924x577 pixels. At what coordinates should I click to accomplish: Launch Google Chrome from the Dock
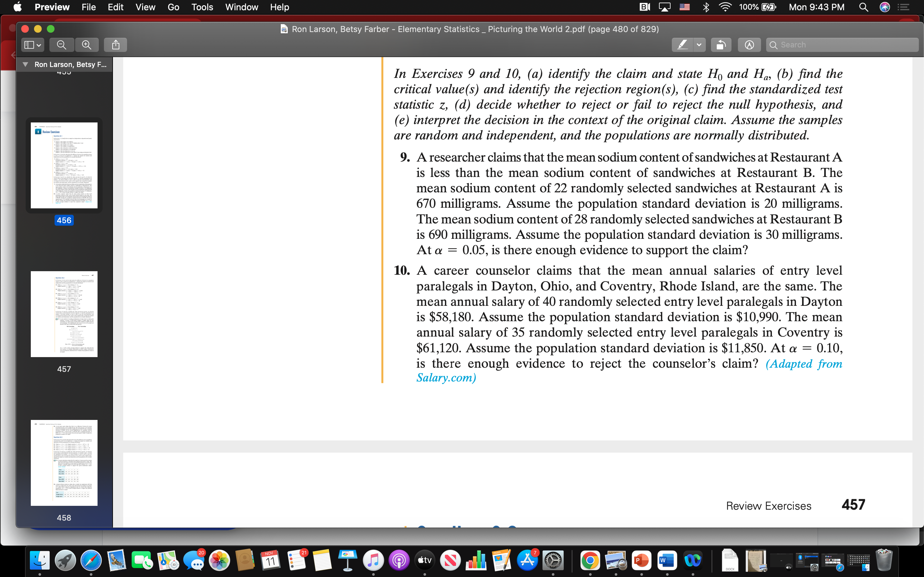590,560
